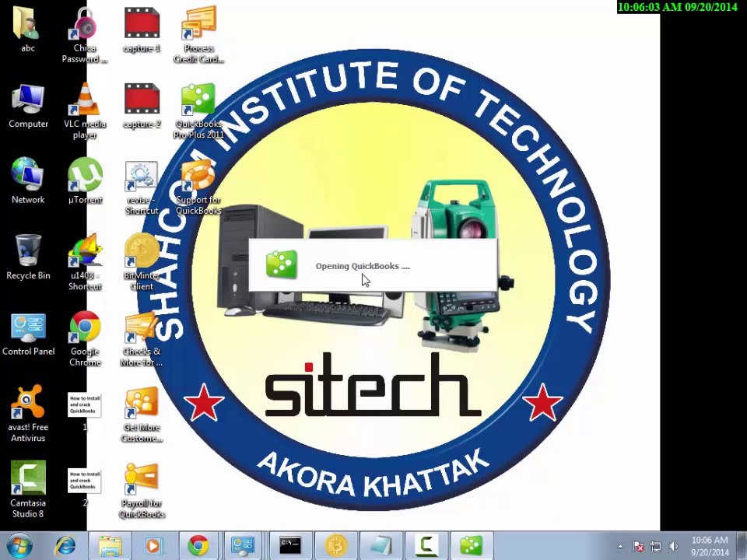Open Support for QuickBooks shortcut

point(198,187)
